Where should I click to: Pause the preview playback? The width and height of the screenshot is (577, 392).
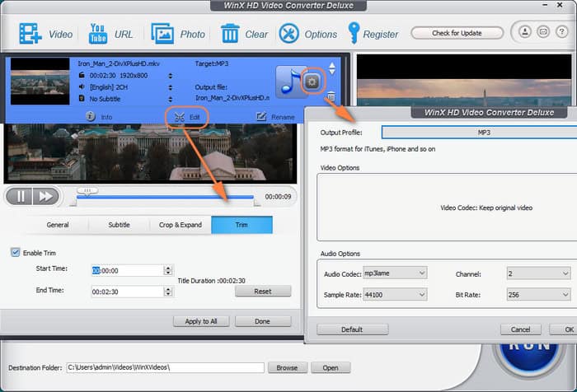tap(20, 196)
